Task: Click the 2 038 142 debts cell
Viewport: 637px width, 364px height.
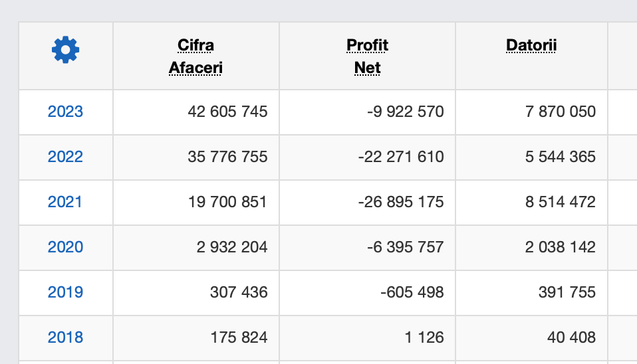Action: 561,246
